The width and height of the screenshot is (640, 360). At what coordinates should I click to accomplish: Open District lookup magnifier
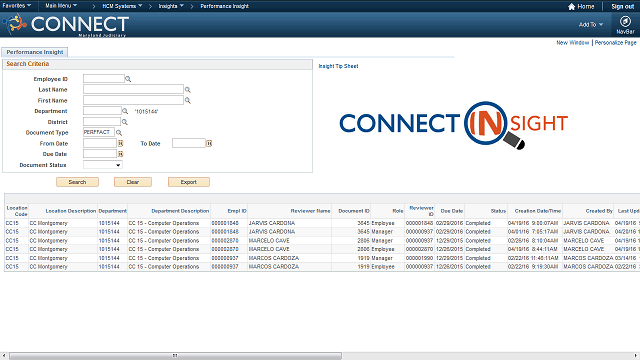point(125,122)
